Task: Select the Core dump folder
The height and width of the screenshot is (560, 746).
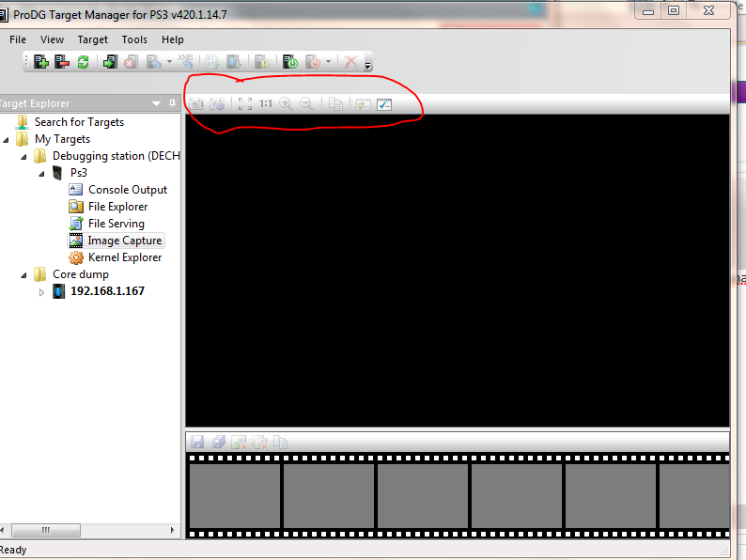Action: 81,274
